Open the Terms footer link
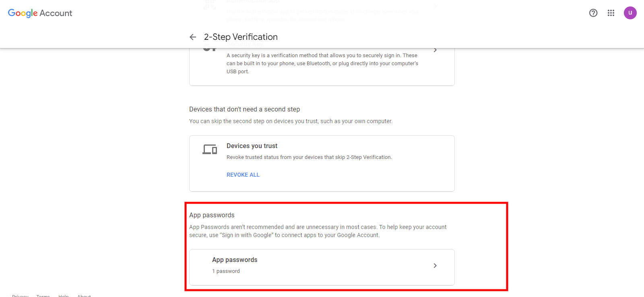The width and height of the screenshot is (644, 297). tap(43, 295)
